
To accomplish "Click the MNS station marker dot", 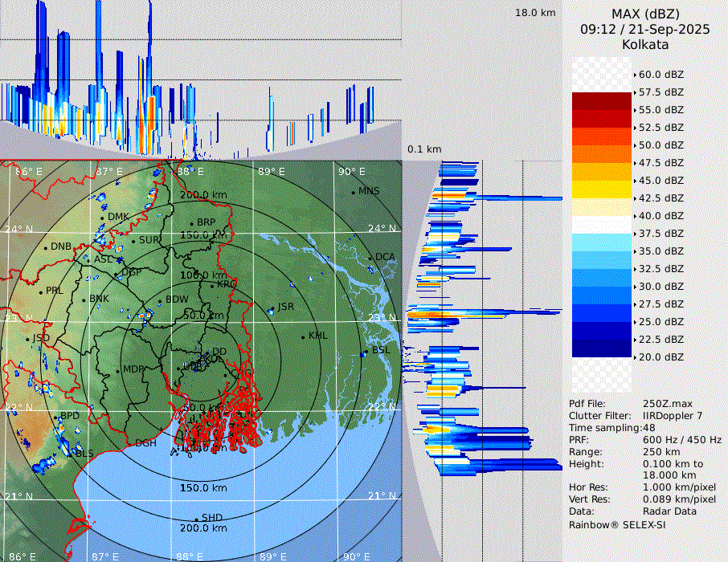I will pyautogui.click(x=353, y=192).
